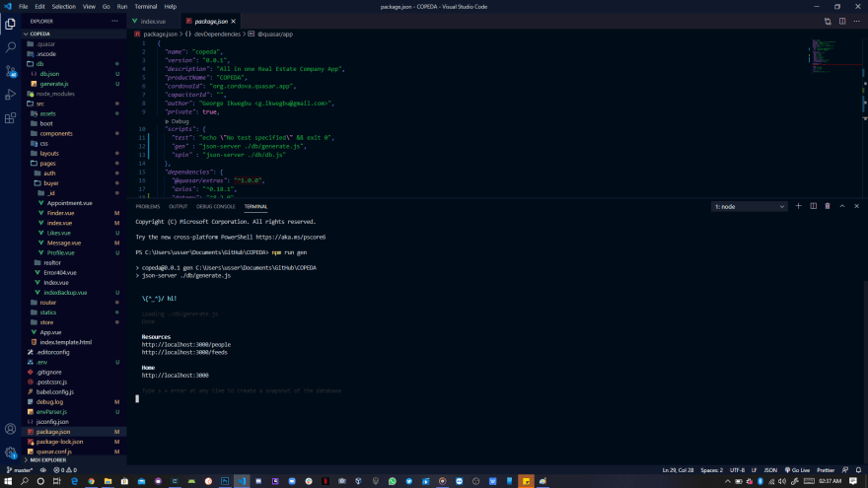The width and height of the screenshot is (868, 488).
Task: Maximize the terminal panel size
Action: 842,206
